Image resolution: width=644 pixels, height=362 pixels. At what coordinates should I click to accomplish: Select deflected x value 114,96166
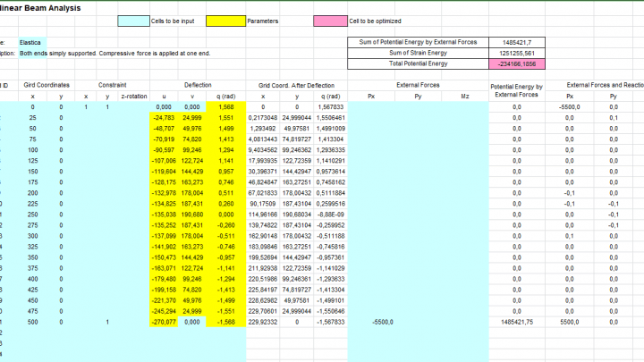click(263, 215)
